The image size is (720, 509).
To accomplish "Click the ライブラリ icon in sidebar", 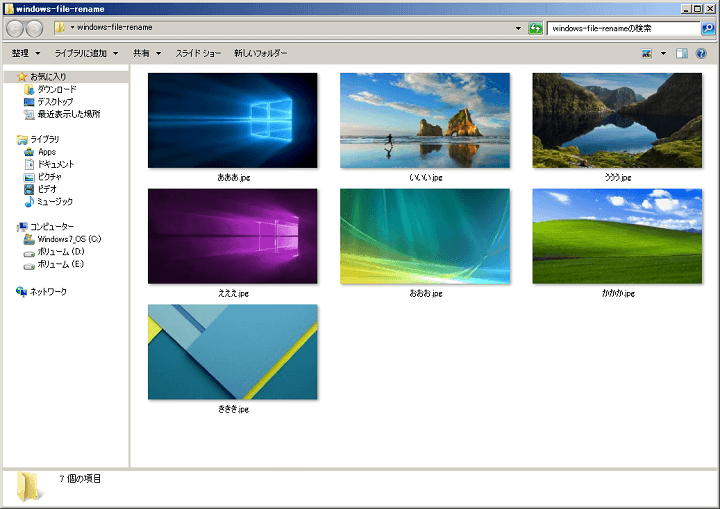I will [x=22, y=139].
